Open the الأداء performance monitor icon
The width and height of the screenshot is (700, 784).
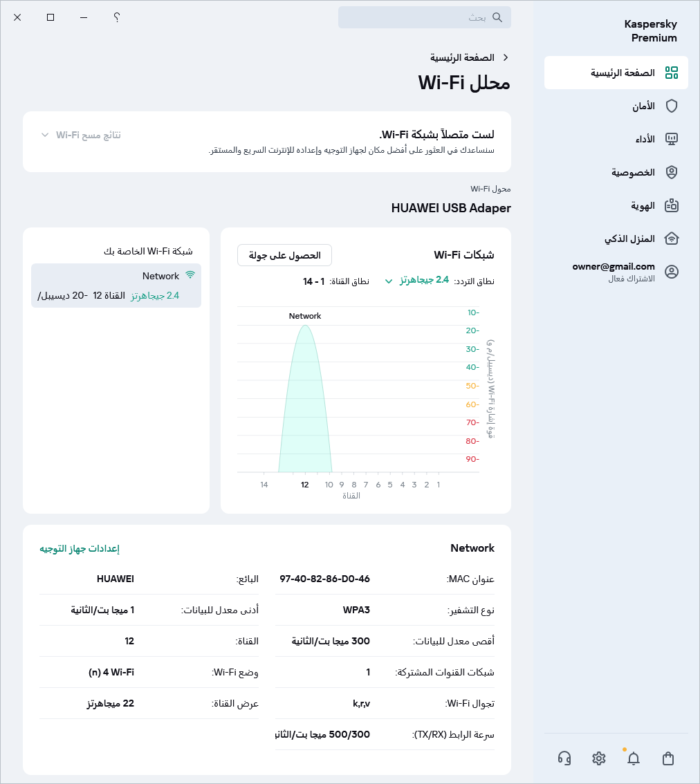672,139
